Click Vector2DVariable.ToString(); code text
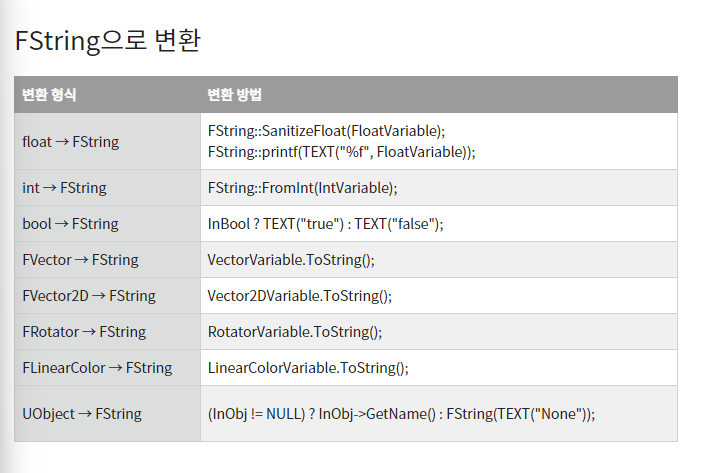Image resolution: width=706 pixels, height=473 pixels. (x=299, y=296)
